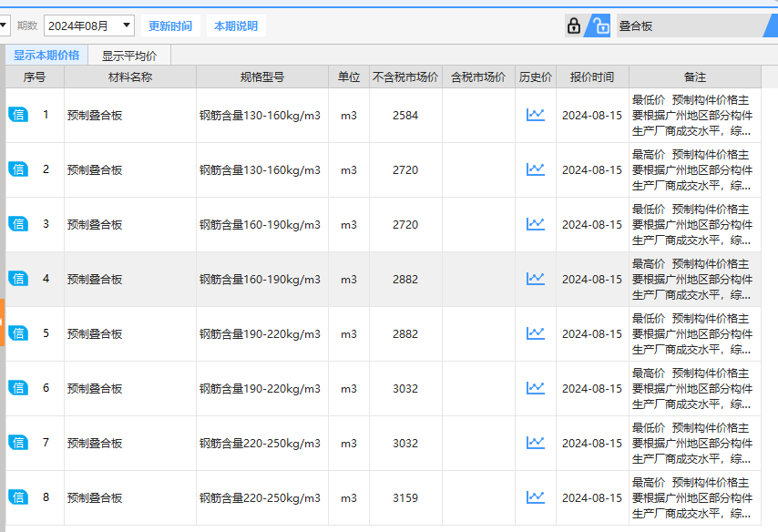Open history price chart for row 7
The width and height of the screenshot is (778, 532).
point(536,442)
